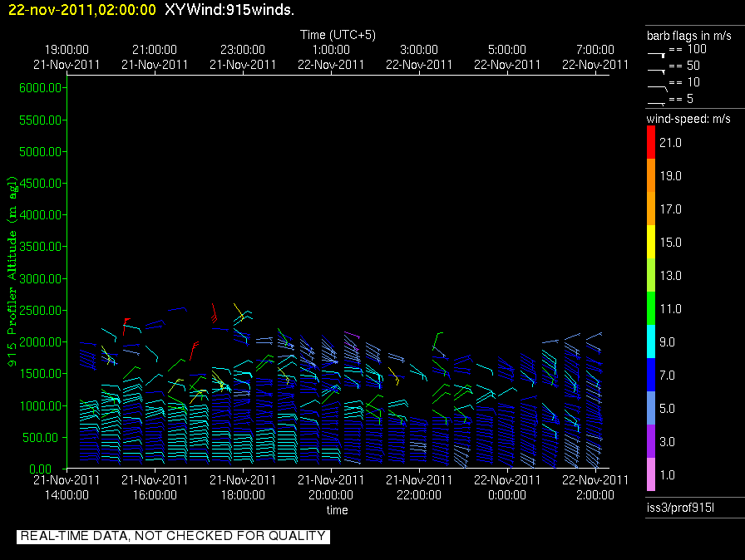
Task: Click the yellow timestamp 22-nov-2011,02:00:00
Action: coord(82,9)
